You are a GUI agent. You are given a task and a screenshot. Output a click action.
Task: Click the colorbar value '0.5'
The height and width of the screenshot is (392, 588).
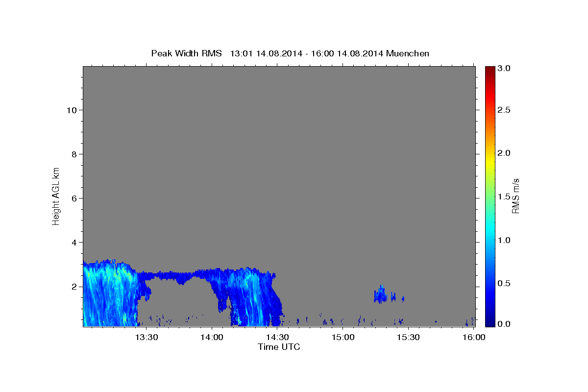click(505, 283)
